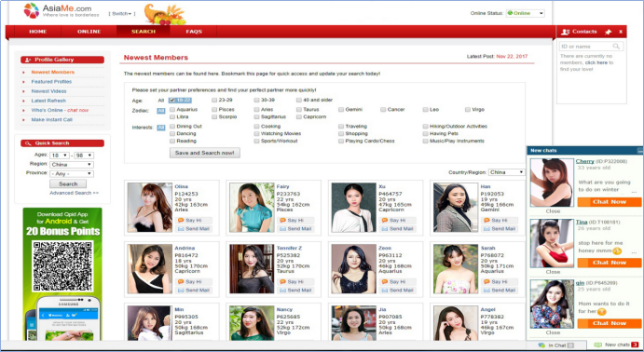
Task: Check the 23-29 age checkbox
Action: click(214, 100)
